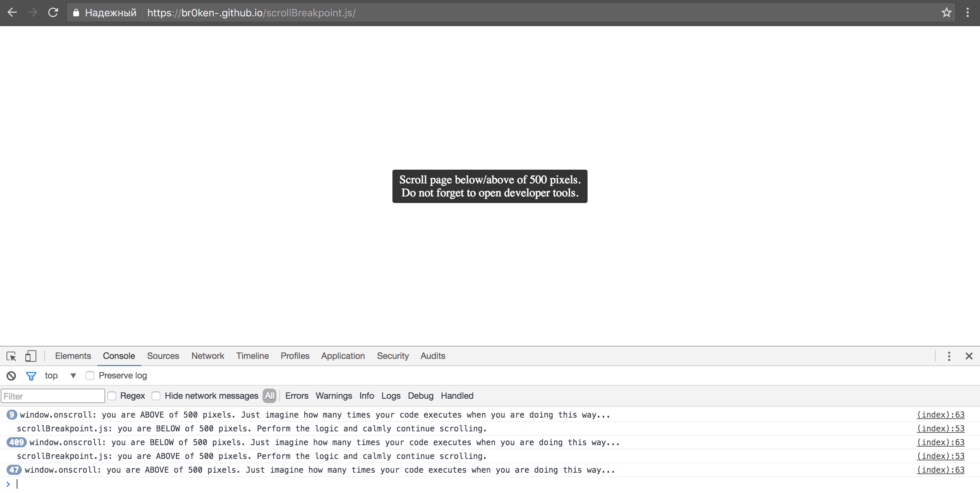Viewport: 980px width, 493px height.
Task: Click the Errors filter button
Action: click(x=296, y=395)
